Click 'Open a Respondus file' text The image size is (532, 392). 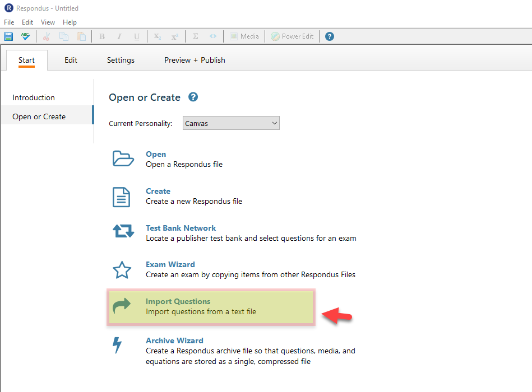184,164
